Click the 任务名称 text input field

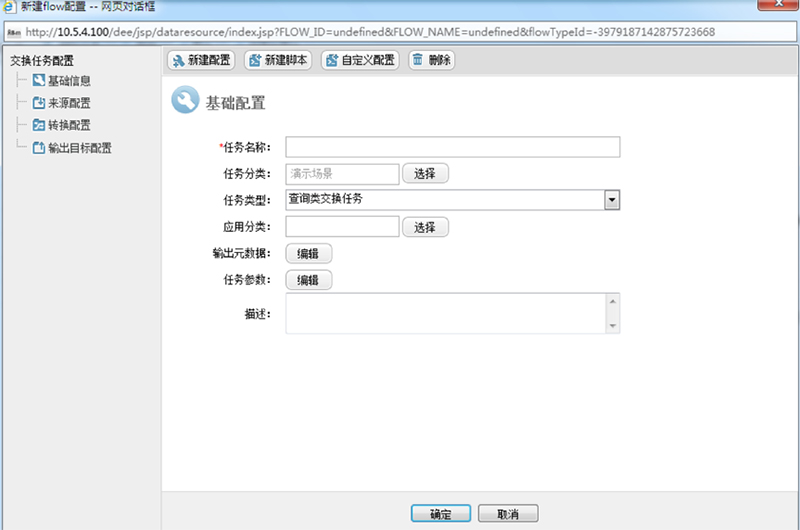click(x=452, y=148)
